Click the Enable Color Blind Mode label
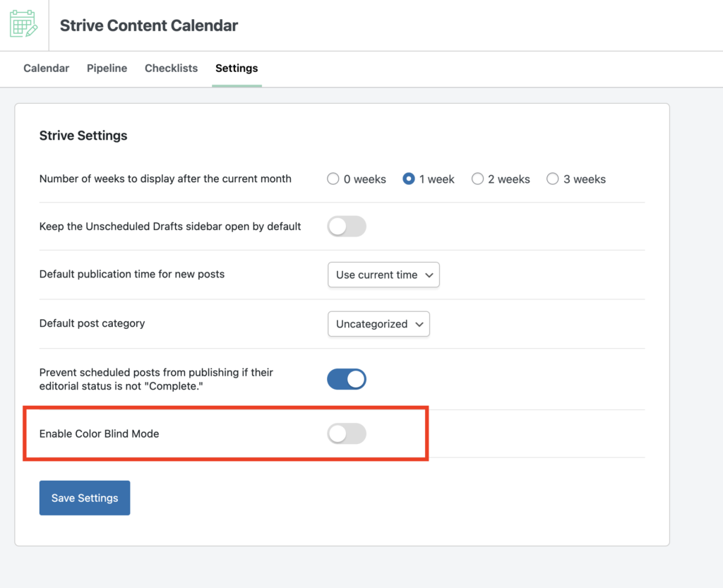Screen dimensions: 723x588 pyautogui.click(x=99, y=433)
